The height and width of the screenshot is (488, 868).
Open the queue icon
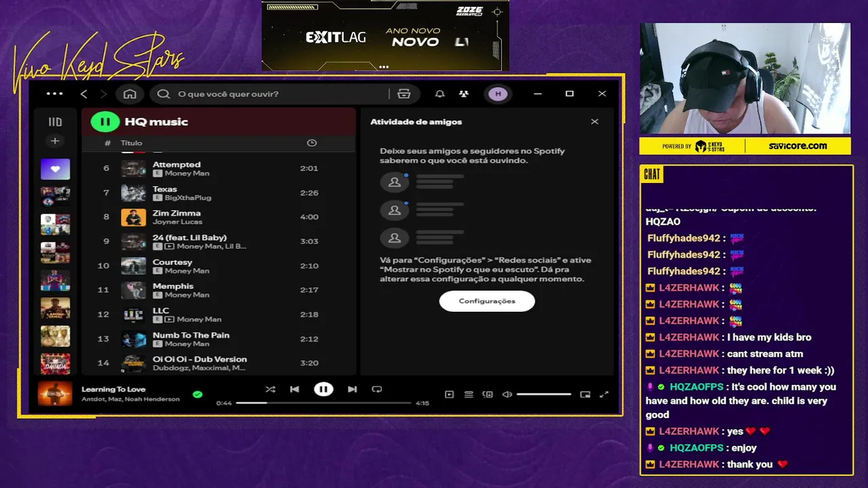(469, 394)
